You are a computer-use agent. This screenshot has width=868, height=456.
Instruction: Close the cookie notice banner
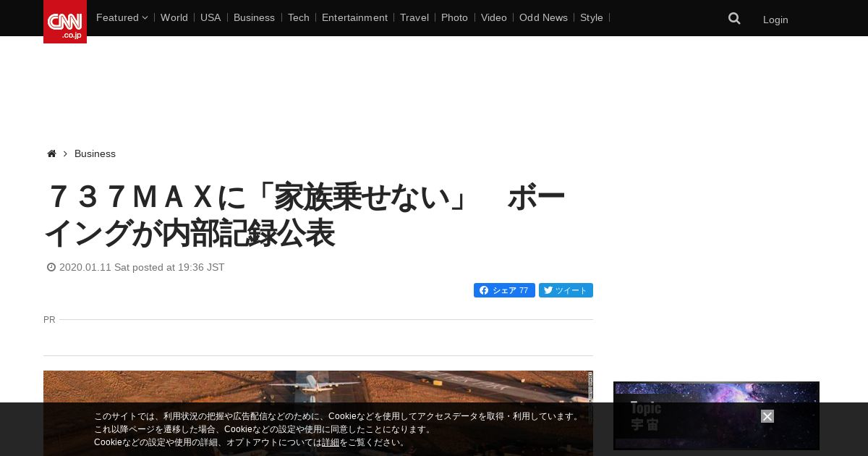pyautogui.click(x=767, y=416)
